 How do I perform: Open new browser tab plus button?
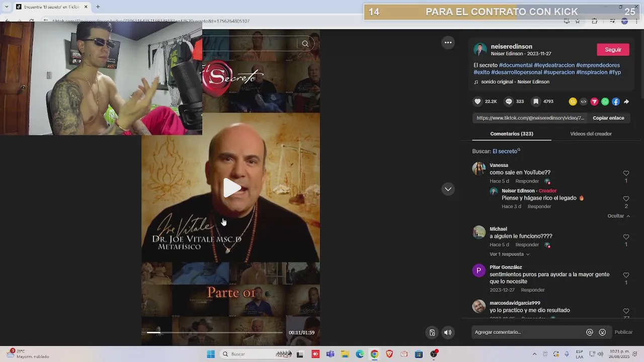[x=98, y=7]
